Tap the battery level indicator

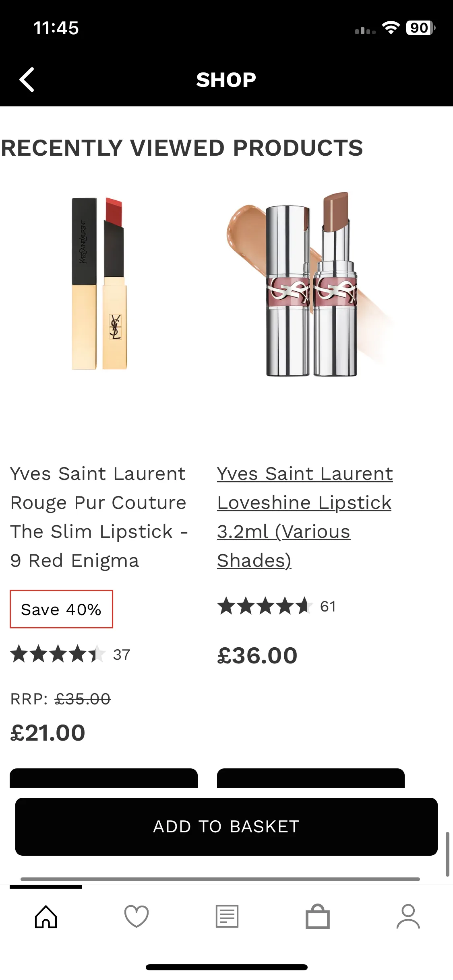click(420, 28)
